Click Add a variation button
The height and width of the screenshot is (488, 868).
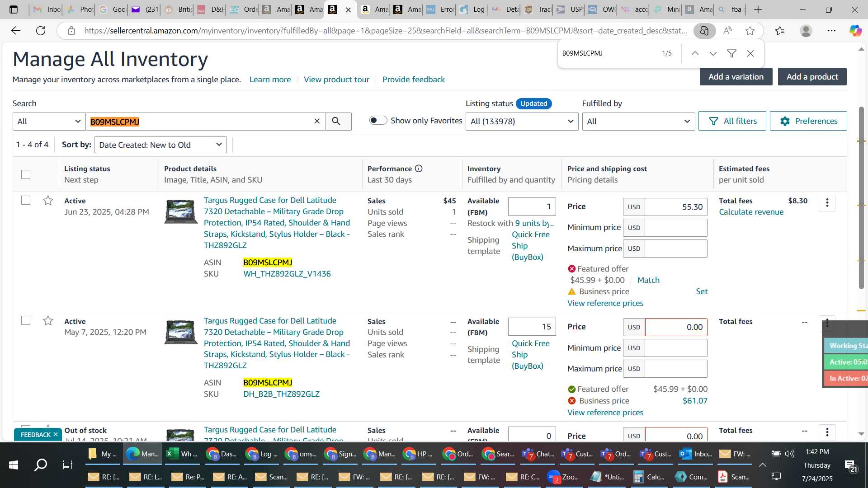(736, 77)
